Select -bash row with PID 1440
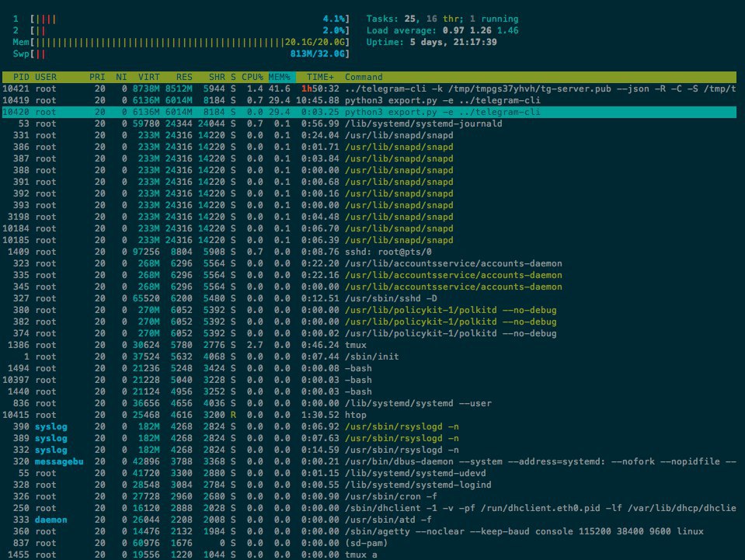 [369, 391]
